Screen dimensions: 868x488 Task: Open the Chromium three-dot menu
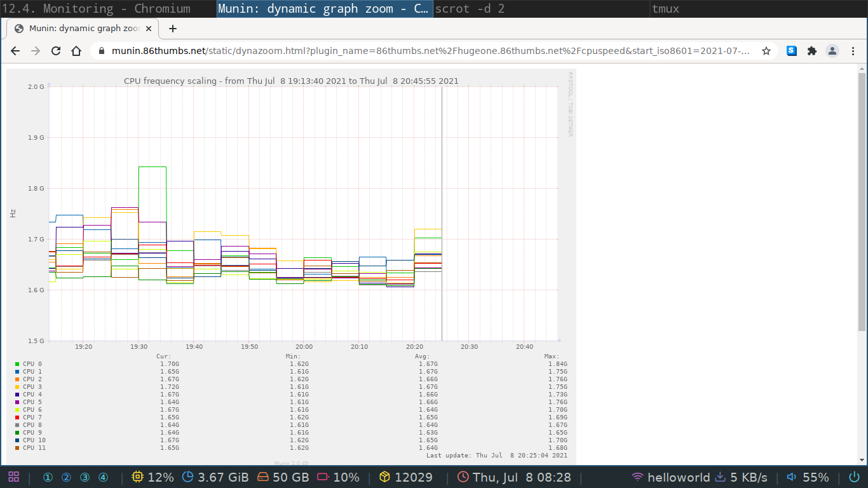tap(853, 51)
